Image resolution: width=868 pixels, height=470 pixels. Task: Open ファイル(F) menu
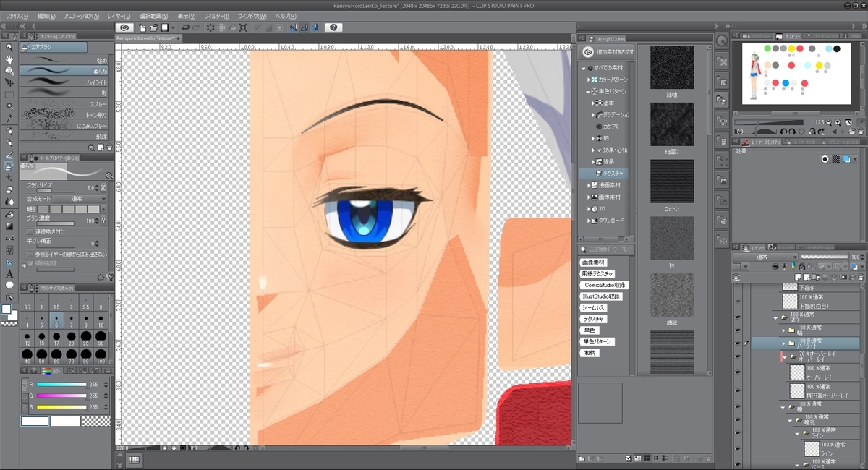point(17,16)
